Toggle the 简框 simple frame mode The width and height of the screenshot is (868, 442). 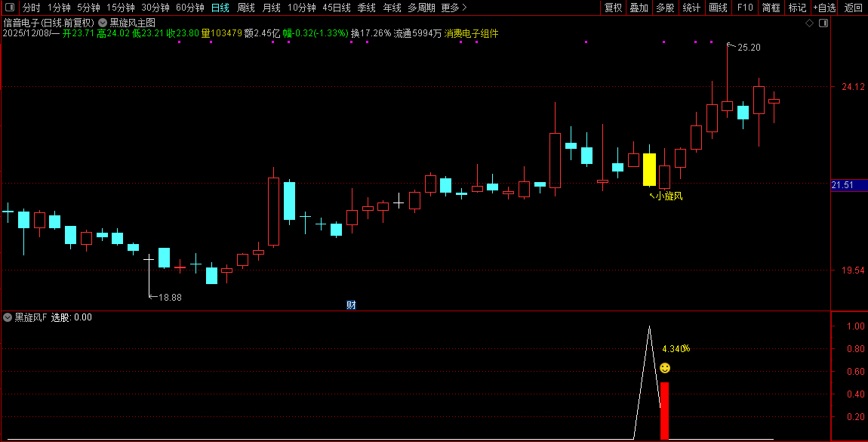click(x=771, y=8)
